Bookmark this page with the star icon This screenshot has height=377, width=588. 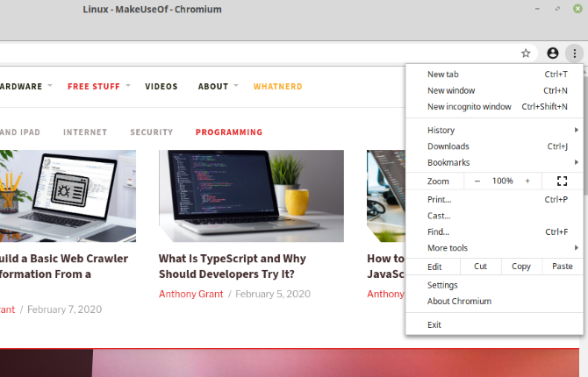526,53
